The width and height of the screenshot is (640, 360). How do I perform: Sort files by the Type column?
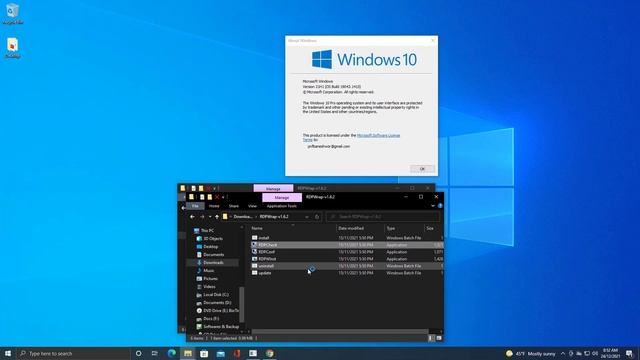[404, 228]
